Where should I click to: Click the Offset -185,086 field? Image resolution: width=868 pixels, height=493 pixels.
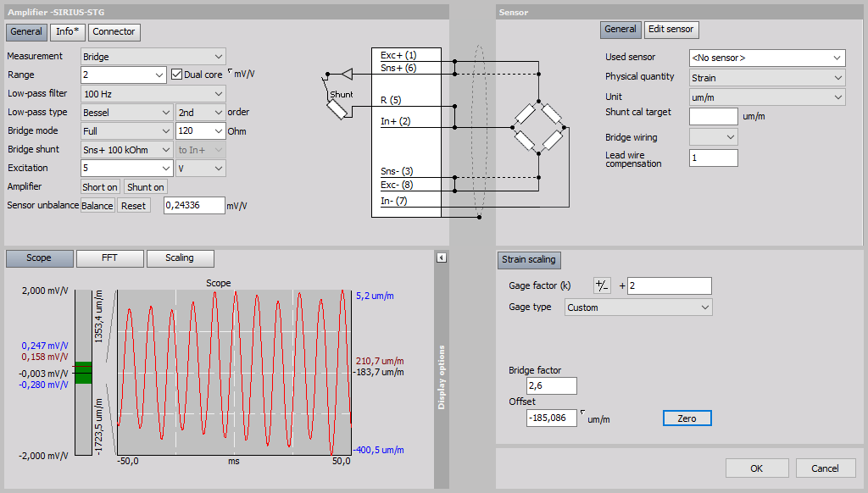[551, 418]
